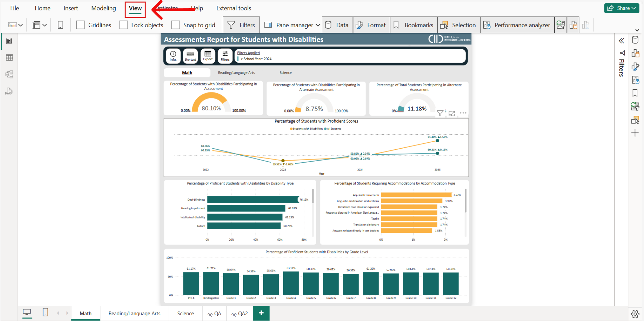Screen dimensions: 644x321
Task: Turn on Snap to grid checkbox
Action: coord(175,25)
